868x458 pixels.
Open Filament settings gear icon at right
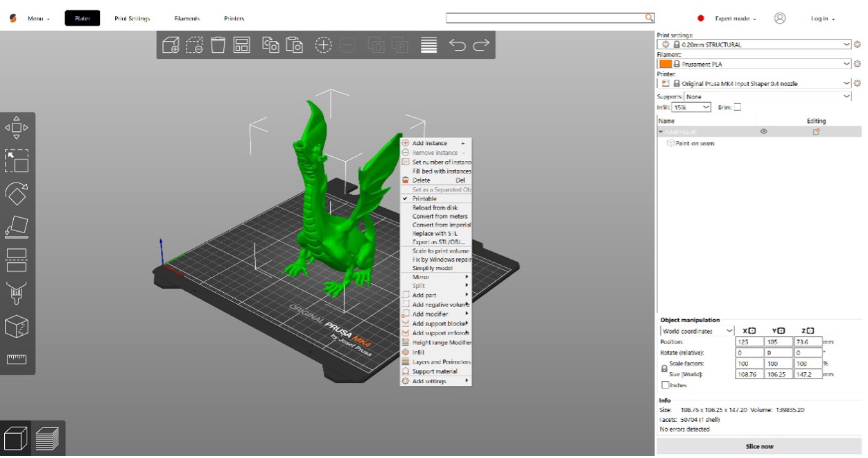[x=858, y=64]
